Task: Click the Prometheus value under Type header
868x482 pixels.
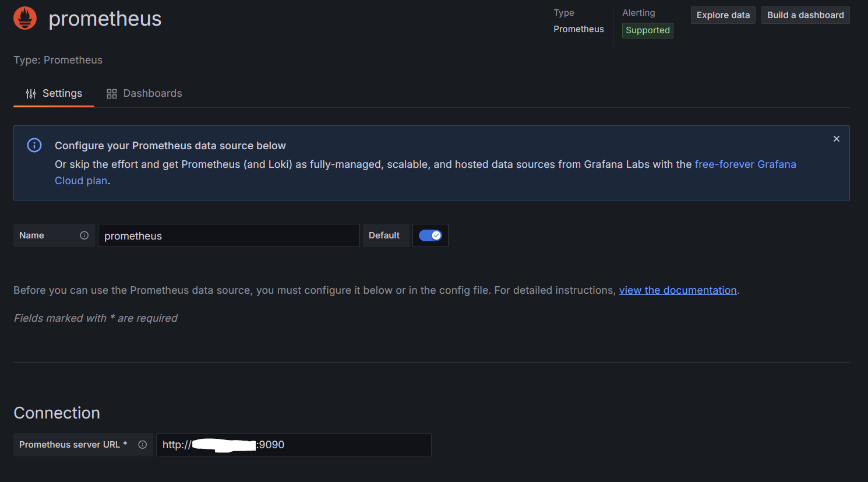Action: tap(578, 29)
